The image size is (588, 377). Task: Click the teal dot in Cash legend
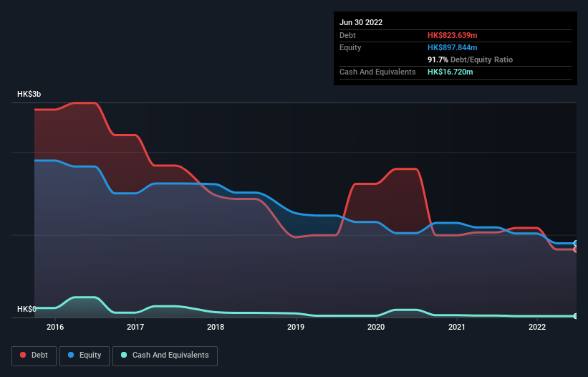tap(124, 355)
